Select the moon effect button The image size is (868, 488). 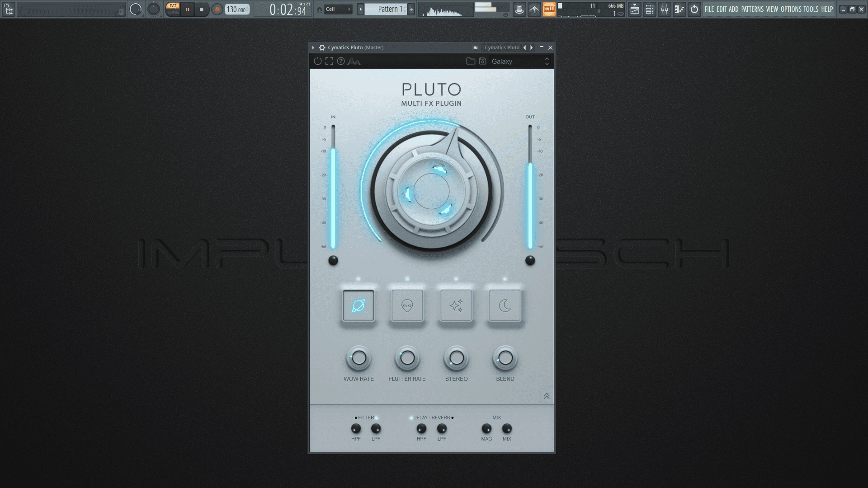[505, 306]
